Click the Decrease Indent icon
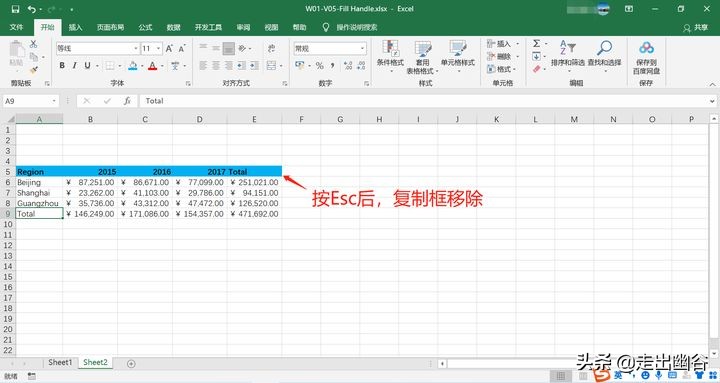The width and height of the screenshot is (720, 383). coord(242,66)
